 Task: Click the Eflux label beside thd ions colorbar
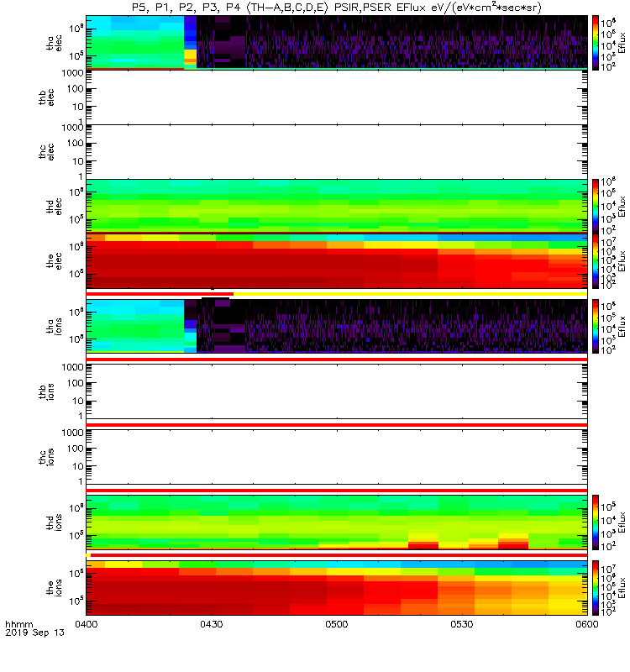click(x=622, y=522)
